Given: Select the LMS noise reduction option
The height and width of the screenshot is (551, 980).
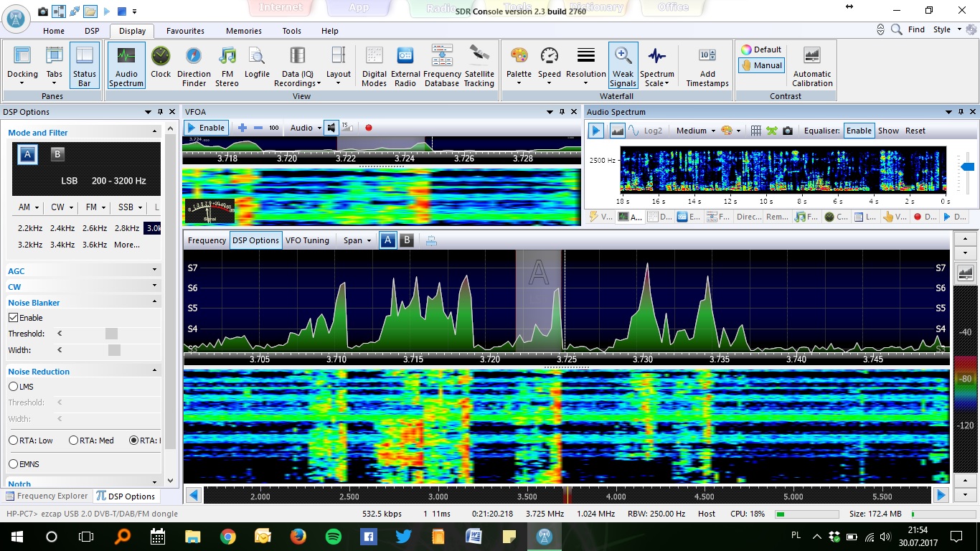Looking at the screenshot, I should point(14,387).
